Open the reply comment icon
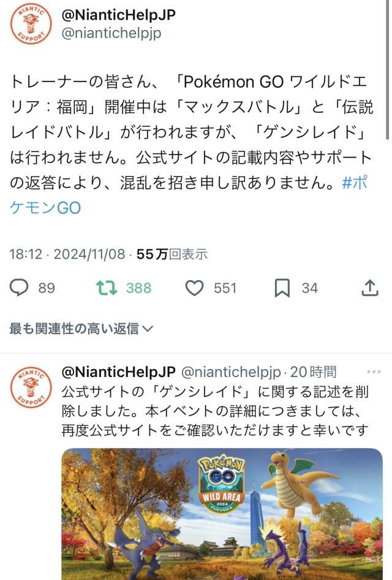This screenshot has width=392, height=580. 19,288
